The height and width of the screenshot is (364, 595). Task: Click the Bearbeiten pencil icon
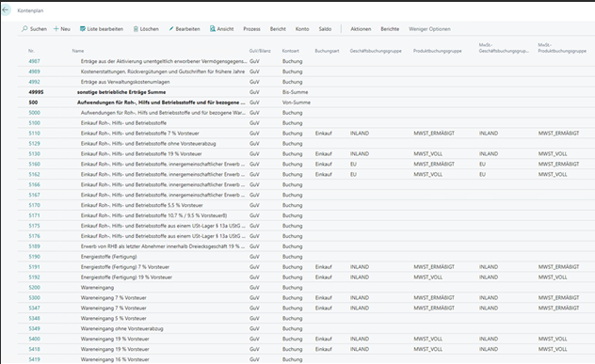pyautogui.click(x=171, y=29)
